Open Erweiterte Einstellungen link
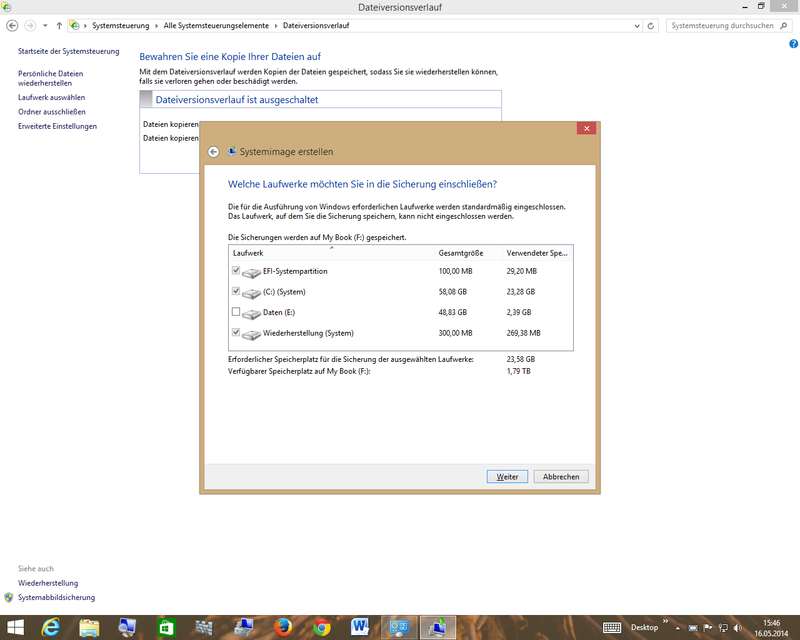 point(57,126)
